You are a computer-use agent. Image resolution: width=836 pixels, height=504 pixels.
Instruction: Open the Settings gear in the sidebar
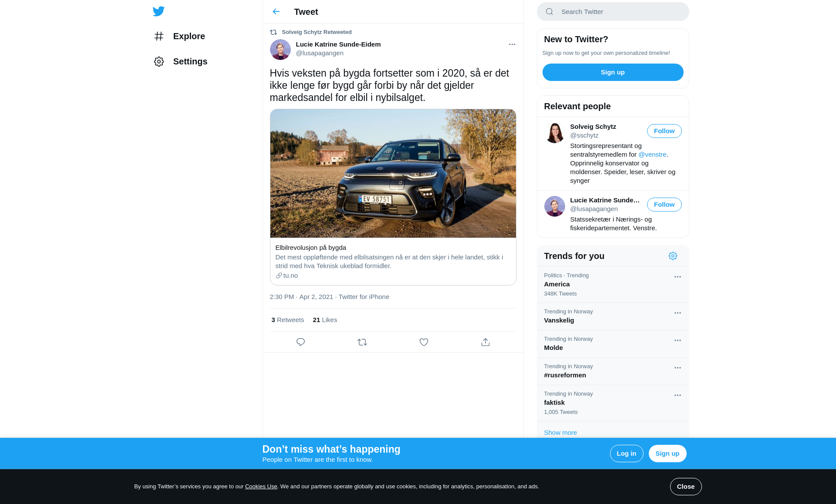coord(159,61)
